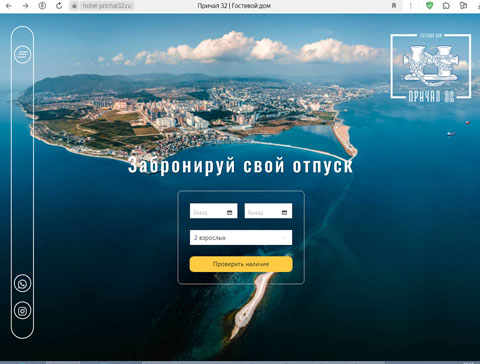The width and height of the screenshot is (480, 364).
Task: Bookmark this page with the bookmark icon
Action: [x=394, y=6]
